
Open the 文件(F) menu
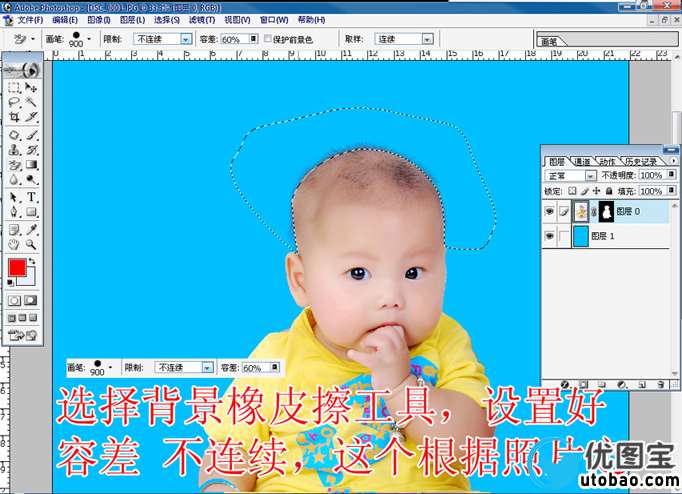[x=30, y=20]
